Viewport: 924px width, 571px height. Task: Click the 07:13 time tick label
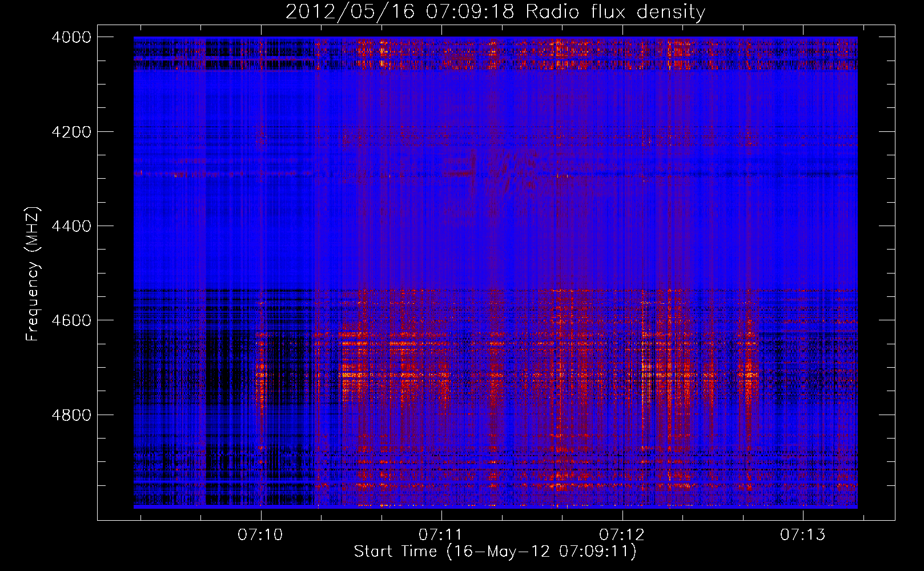803,534
